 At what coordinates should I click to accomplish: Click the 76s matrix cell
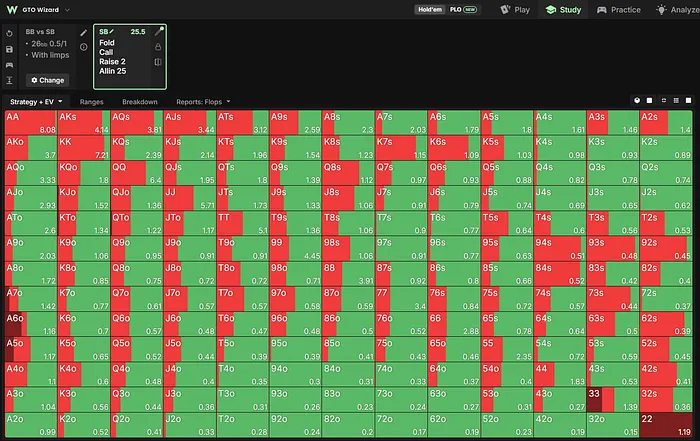(454, 300)
